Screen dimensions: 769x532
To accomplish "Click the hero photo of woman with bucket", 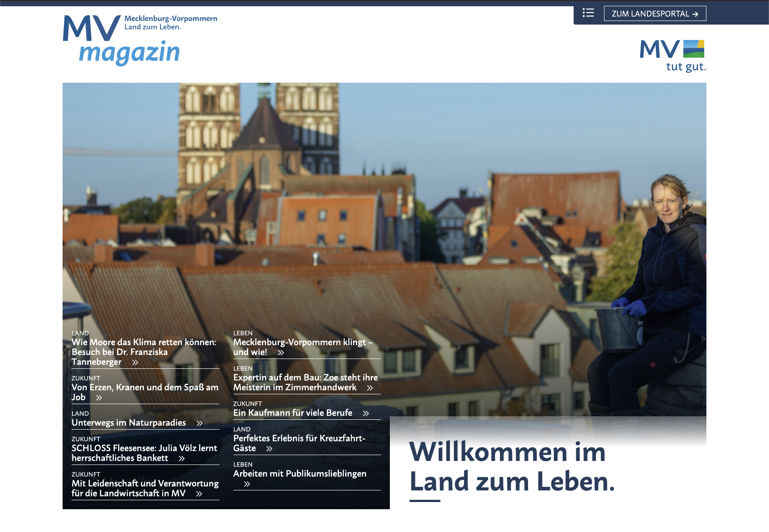I will point(648,268).
